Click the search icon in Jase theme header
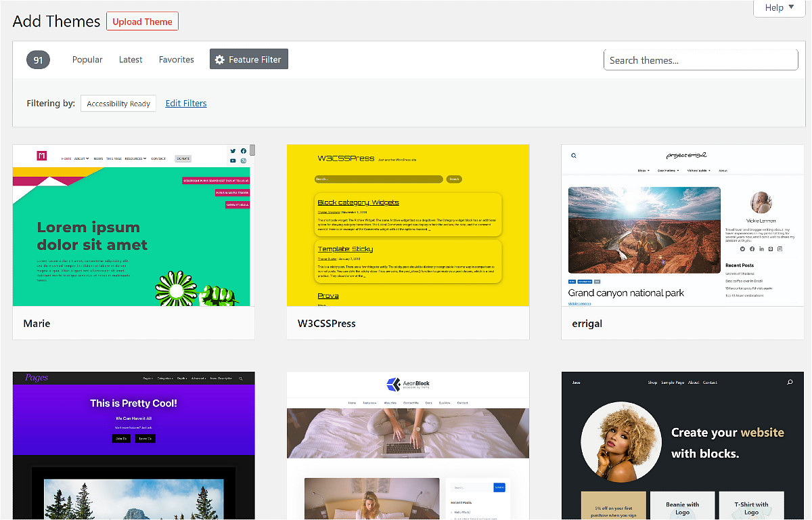The width and height of the screenshot is (812, 520). pos(789,382)
